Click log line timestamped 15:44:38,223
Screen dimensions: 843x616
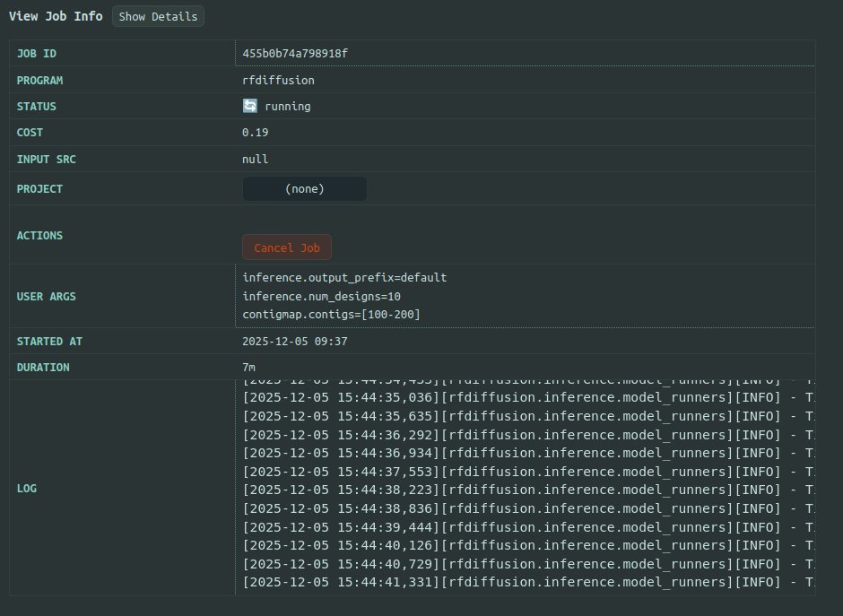coord(528,490)
